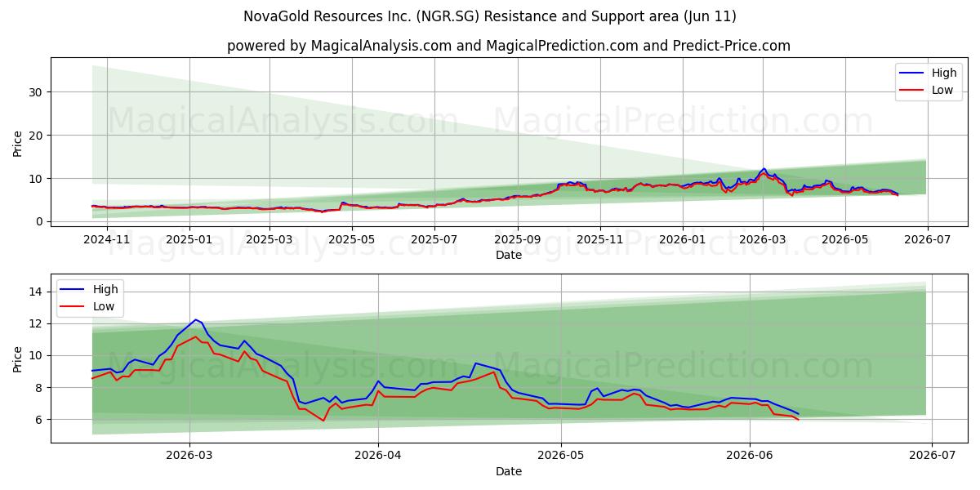Click the top chart 'Date' axis label
Viewport: 980px width, 490px height.
(509, 255)
